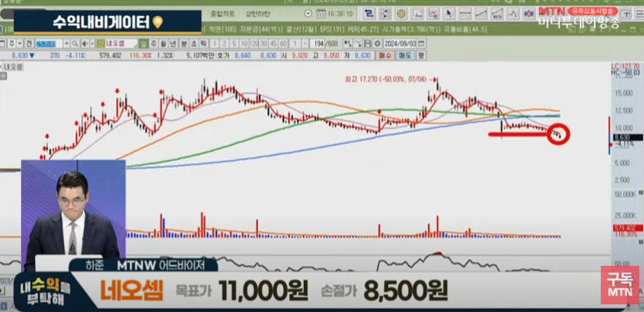Open the dropdown arrow beside stock code field
This screenshot has width=644, height=312.
click(66, 43)
